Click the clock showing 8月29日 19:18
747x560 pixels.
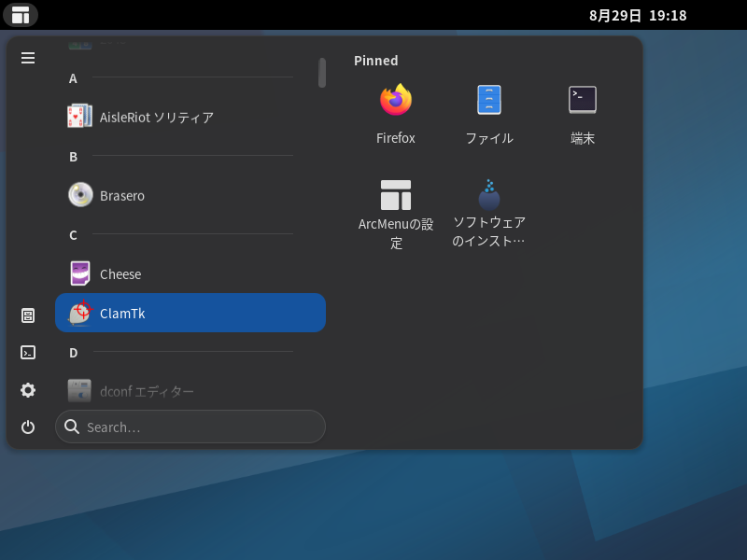pyautogui.click(x=638, y=15)
